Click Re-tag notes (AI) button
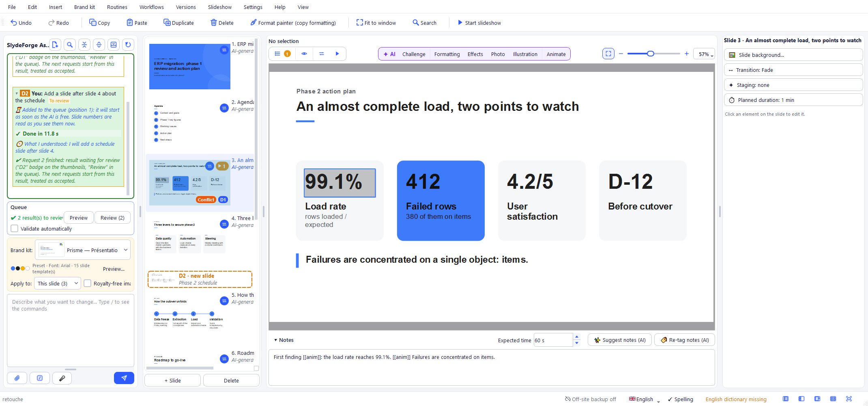The height and width of the screenshot is (406, 868). coord(685,340)
